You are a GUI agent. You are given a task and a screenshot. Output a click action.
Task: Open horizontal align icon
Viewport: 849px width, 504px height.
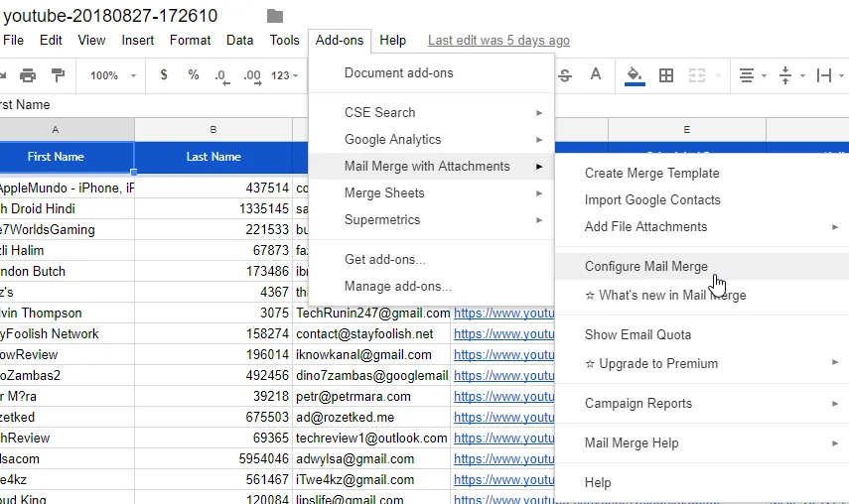(x=747, y=75)
